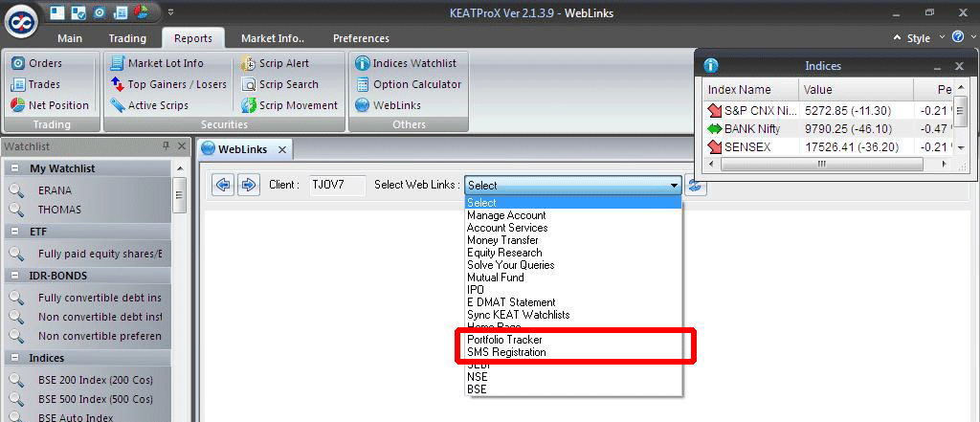Click the forward navigation arrow in WebLinks

[249, 185]
